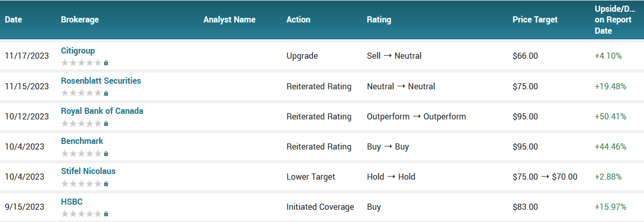Click the lock icon under Stifel Nicolaus
The width and height of the screenshot is (644, 222).
coord(106,184)
